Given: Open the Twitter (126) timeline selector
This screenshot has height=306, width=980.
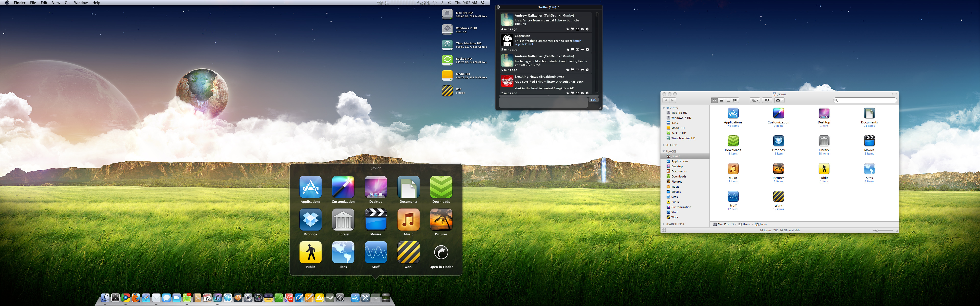Looking at the screenshot, I should 549,7.
